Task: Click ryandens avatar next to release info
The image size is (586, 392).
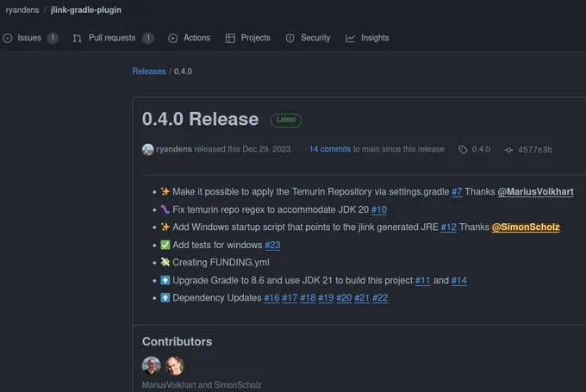Action: [x=147, y=149]
